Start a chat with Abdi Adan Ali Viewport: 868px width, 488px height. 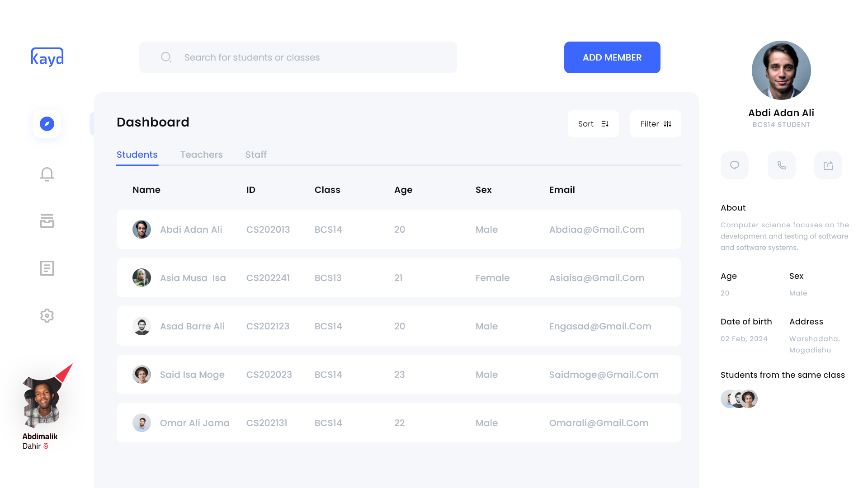pyautogui.click(x=734, y=165)
